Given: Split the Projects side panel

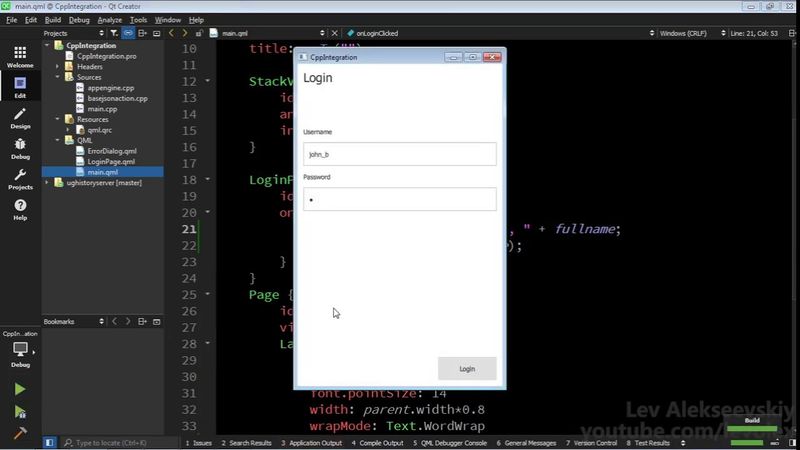Looking at the screenshot, I should point(142,33).
